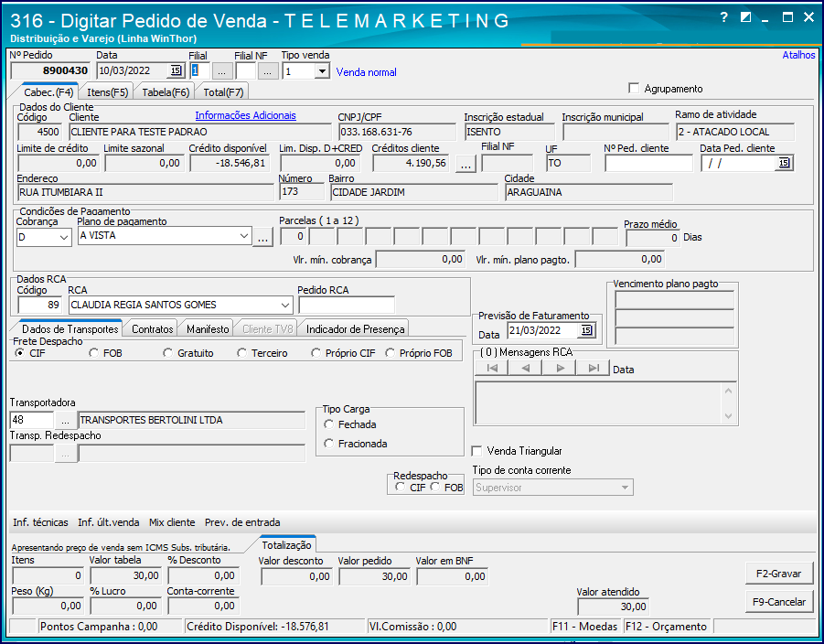Select CIF under Redespacho
824x644 pixels.
pos(401,487)
